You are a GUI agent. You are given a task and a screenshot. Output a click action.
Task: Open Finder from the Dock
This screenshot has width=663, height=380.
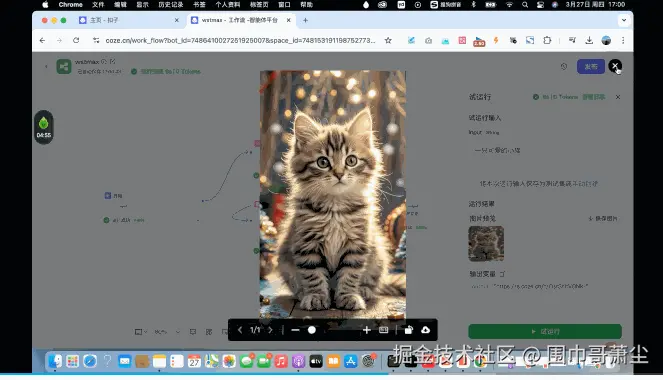(55, 361)
